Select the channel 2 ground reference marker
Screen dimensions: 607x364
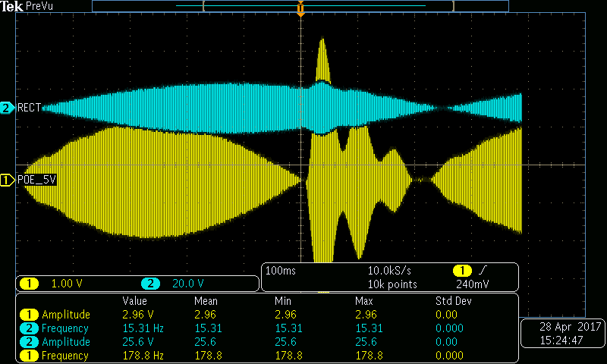7,108
